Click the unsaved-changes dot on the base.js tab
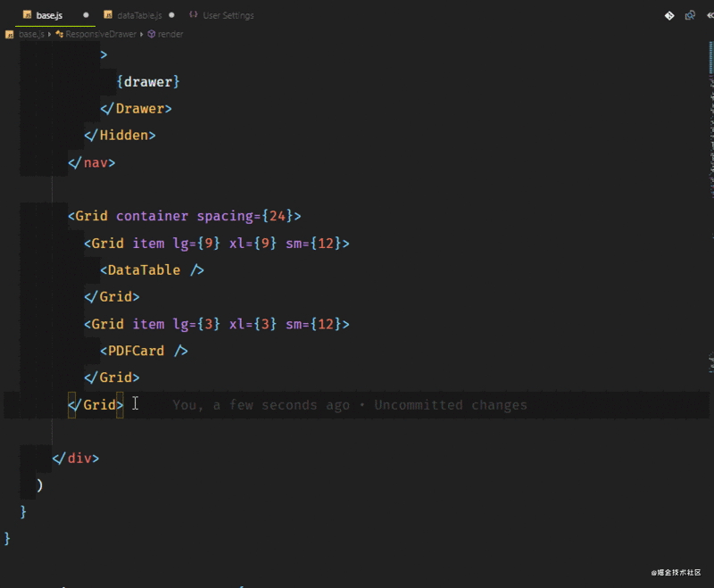Image resolution: width=714 pixels, height=588 pixels. [x=86, y=14]
